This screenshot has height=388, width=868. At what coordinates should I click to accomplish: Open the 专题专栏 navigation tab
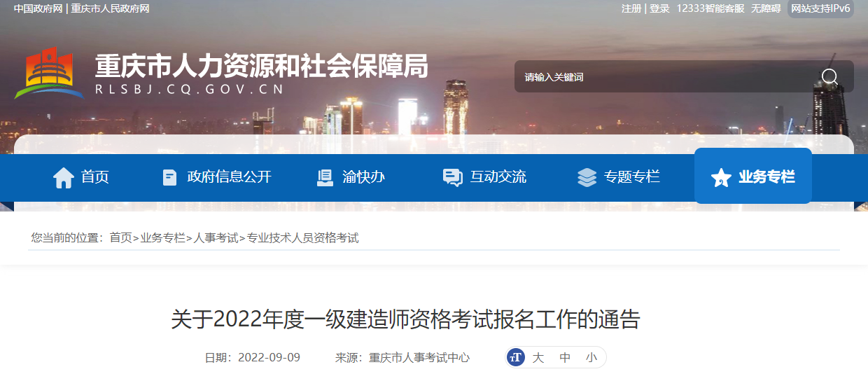[x=618, y=177]
